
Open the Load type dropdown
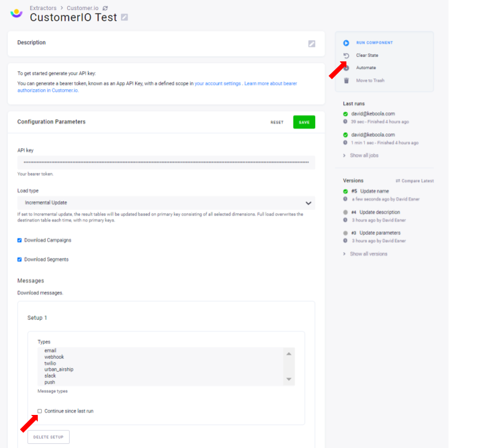coord(166,203)
